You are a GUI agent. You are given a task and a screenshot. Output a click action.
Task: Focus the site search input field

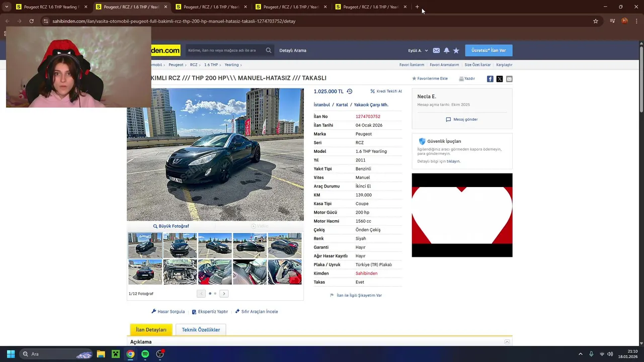point(225,50)
